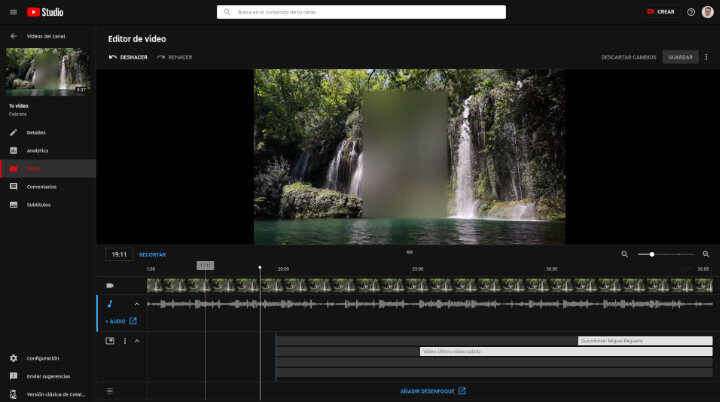Image resolution: width=720 pixels, height=402 pixels.
Task: Click + Audio link
Action: pyautogui.click(x=115, y=321)
